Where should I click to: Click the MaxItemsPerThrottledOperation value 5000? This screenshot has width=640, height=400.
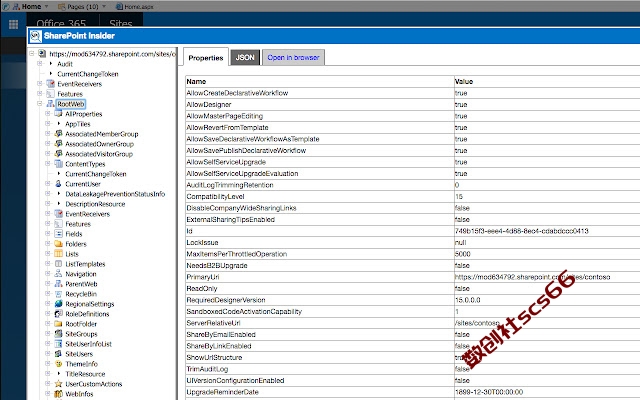point(462,254)
